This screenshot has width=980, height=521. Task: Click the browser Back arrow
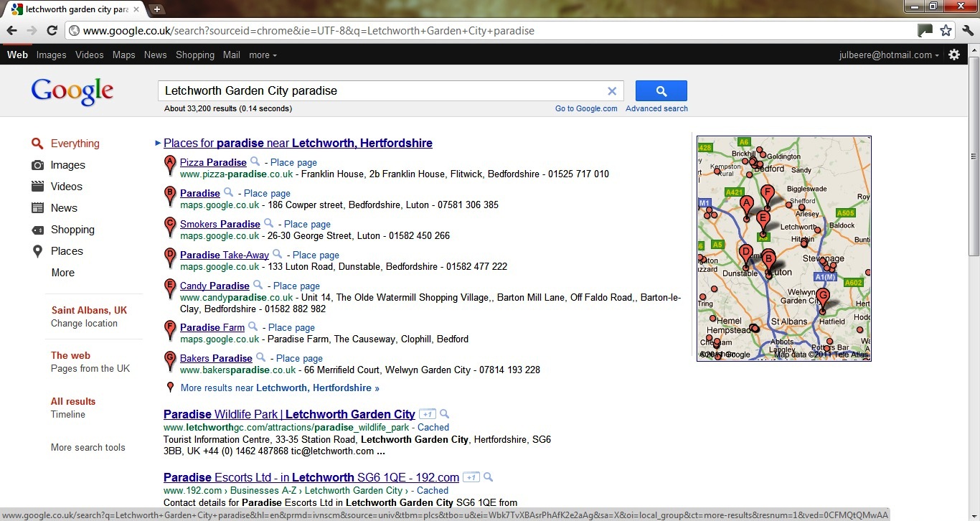(x=11, y=30)
